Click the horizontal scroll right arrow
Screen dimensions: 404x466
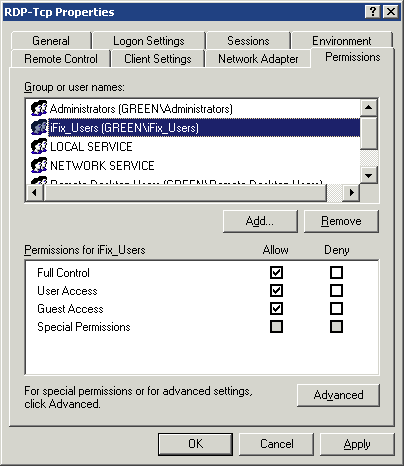point(351,192)
